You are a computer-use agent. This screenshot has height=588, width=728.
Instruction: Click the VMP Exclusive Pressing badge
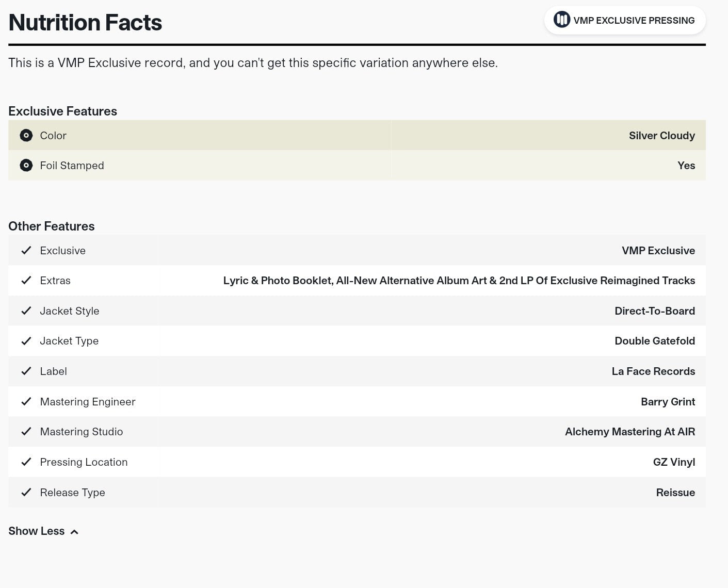625,21
